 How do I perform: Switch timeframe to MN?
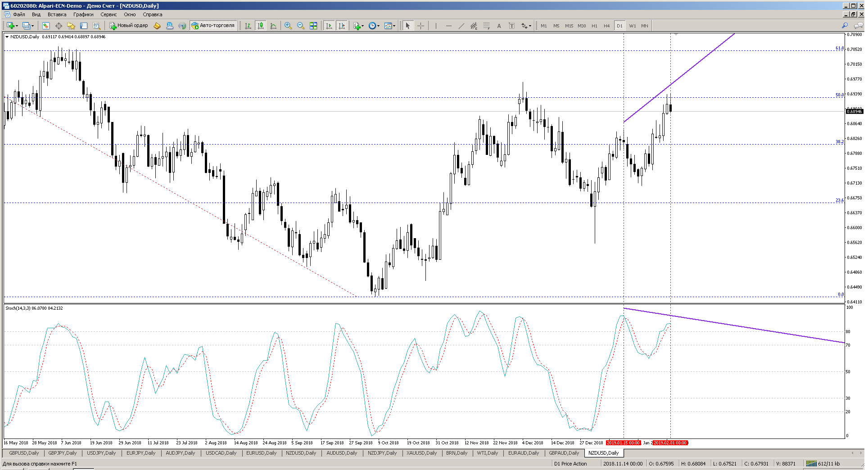(x=645, y=26)
